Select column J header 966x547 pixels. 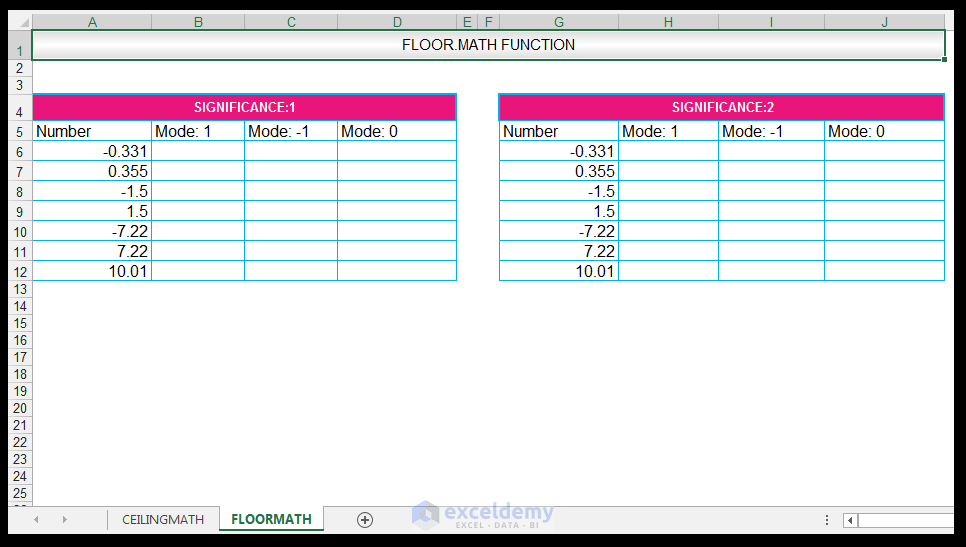click(x=885, y=23)
